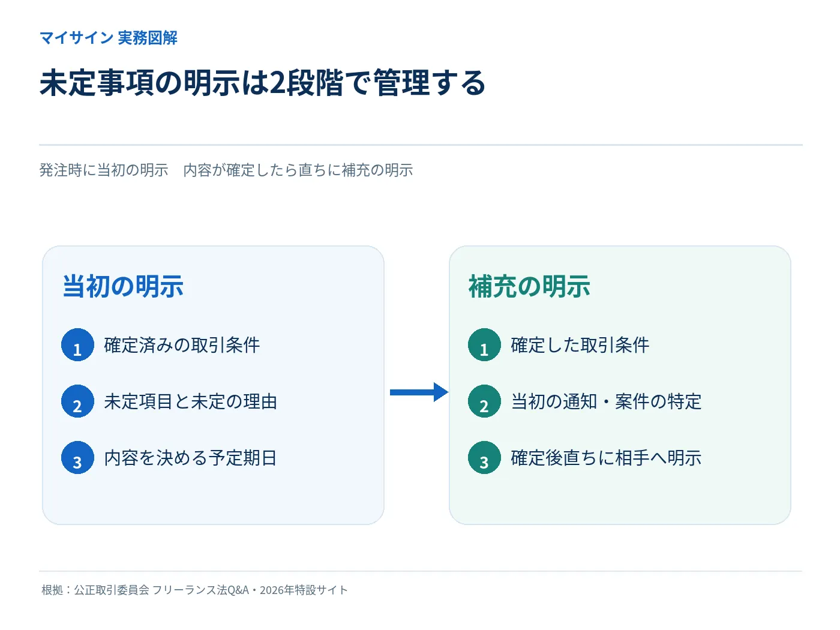Click blue number 3 badge beside '内容を決める予定期日'
840x630 pixels.
(x=77, y=458)
